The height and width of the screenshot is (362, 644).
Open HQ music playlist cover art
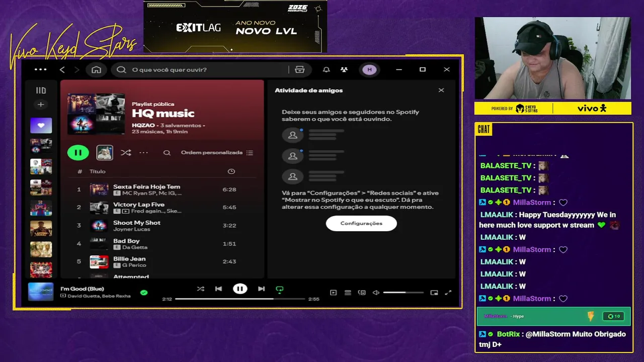click(96, 113)
